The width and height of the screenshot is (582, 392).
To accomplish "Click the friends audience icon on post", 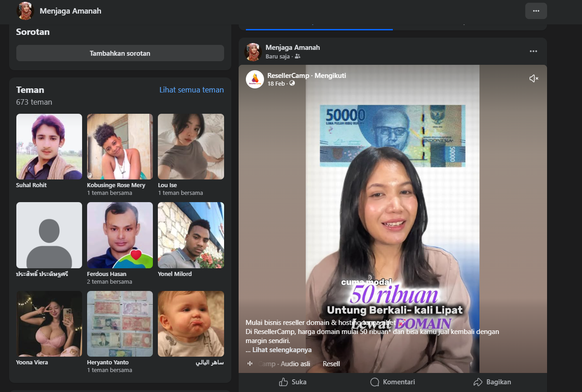I will click(298, 57).
